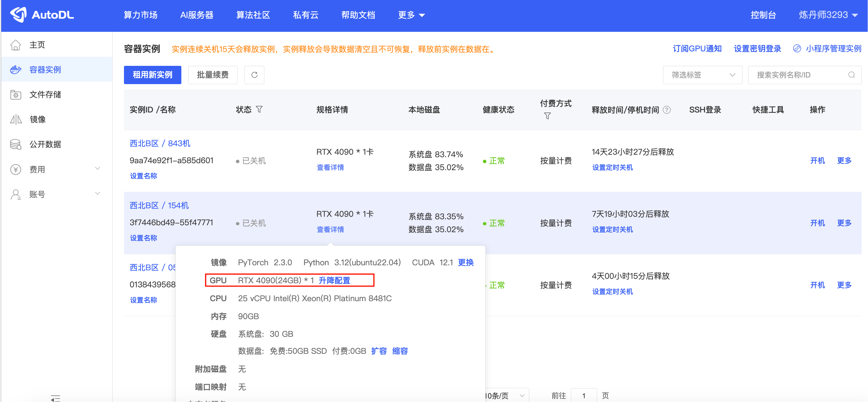Viewport: 868px width, 402px height.
Task: Select the 容器实例 container icon in sidebar
Action: [15, 70]
